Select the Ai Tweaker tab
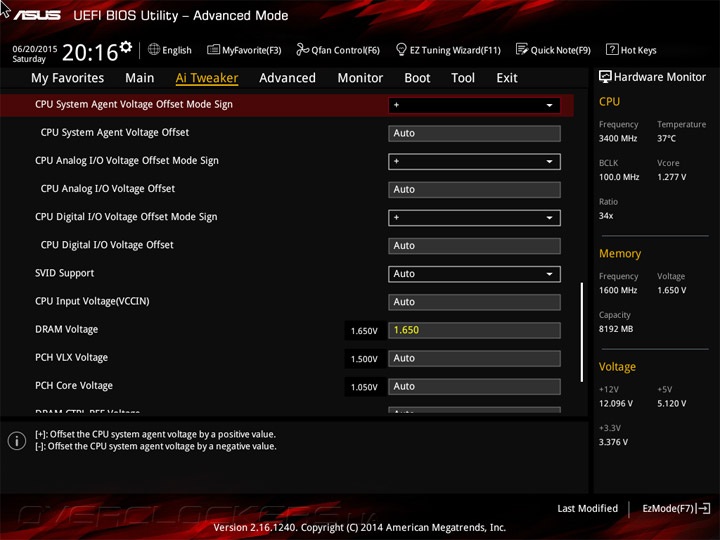This screenshot has height=540, width=720. [x=207, y=78]
